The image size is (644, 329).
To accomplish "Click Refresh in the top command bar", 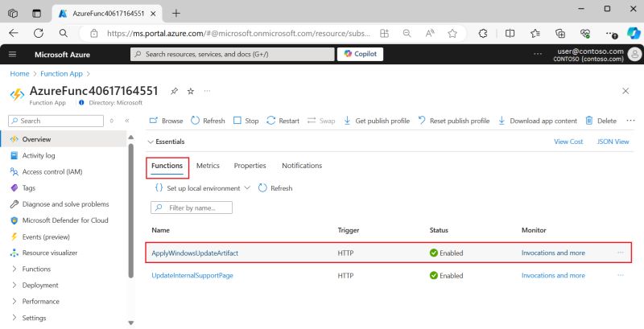I will [x=208, y=121].
